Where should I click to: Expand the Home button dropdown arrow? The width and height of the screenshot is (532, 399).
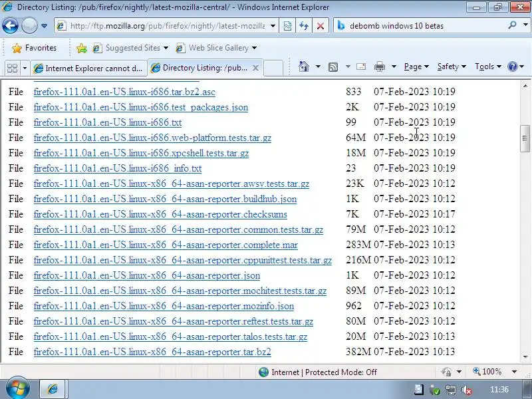tap(318, 66)
